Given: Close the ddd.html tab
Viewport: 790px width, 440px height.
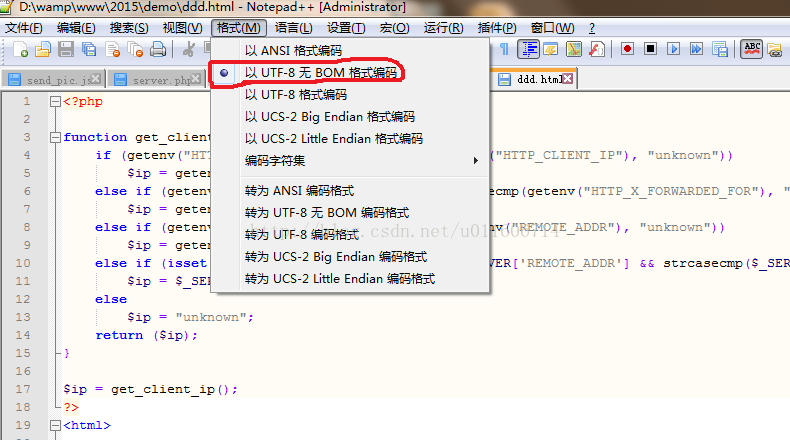Looking at the screenshot, I should 568,79.
